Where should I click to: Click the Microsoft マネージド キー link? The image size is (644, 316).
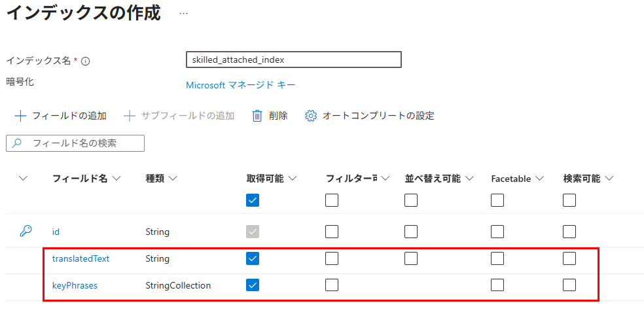pos(240,85)
